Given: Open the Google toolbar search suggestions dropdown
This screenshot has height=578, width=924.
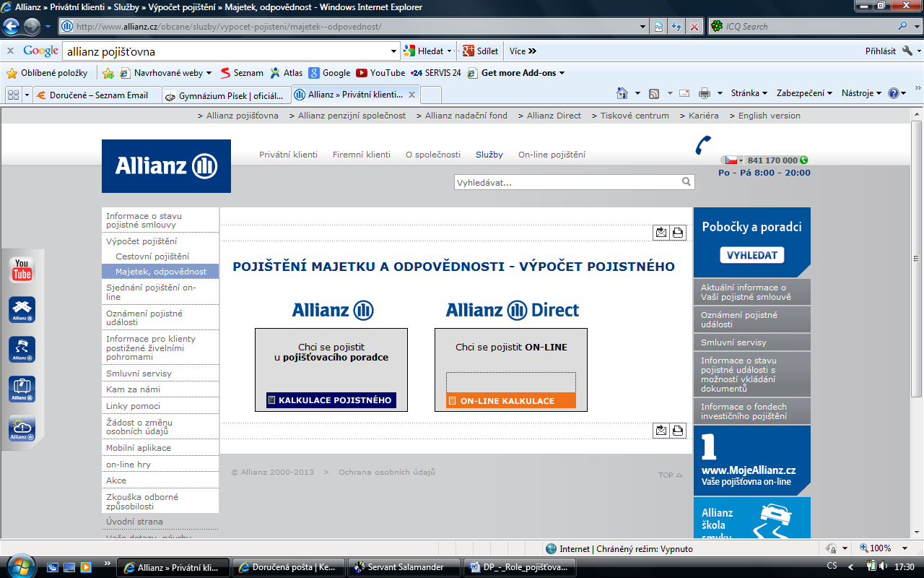Looking at the screenshot, I should coord(393,51).
